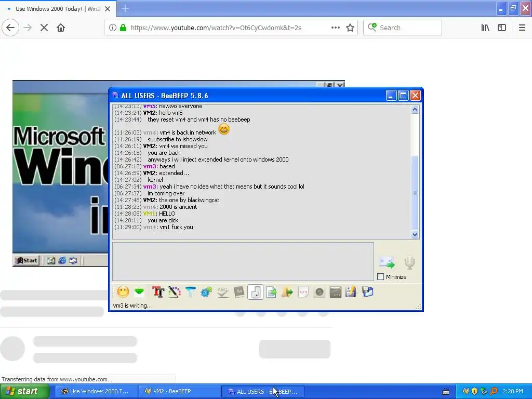Click inside the BeeBEEP message input box
This screenshot has height=399, width=532.
(x=243, y=261)
